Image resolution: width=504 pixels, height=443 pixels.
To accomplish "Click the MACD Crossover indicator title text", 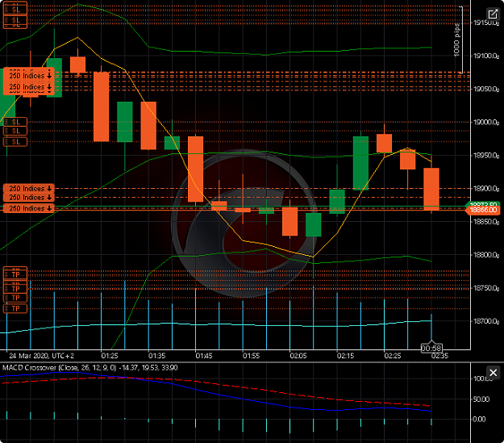I will [x=90, y=367].
